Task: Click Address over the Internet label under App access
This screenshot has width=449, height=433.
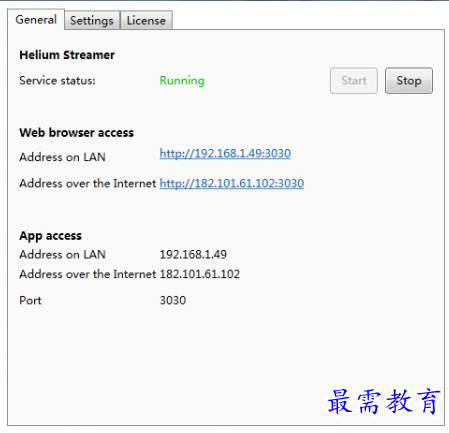Action: [88, 274]
